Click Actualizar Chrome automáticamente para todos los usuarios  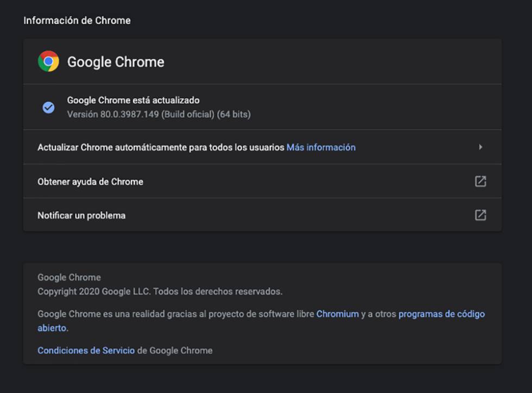pyautogui.click(x=161, y=147)
